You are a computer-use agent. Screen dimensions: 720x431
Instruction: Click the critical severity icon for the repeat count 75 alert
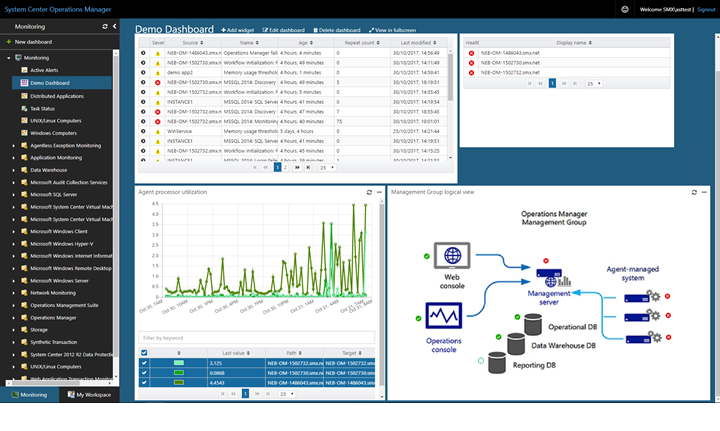point(158,122)
